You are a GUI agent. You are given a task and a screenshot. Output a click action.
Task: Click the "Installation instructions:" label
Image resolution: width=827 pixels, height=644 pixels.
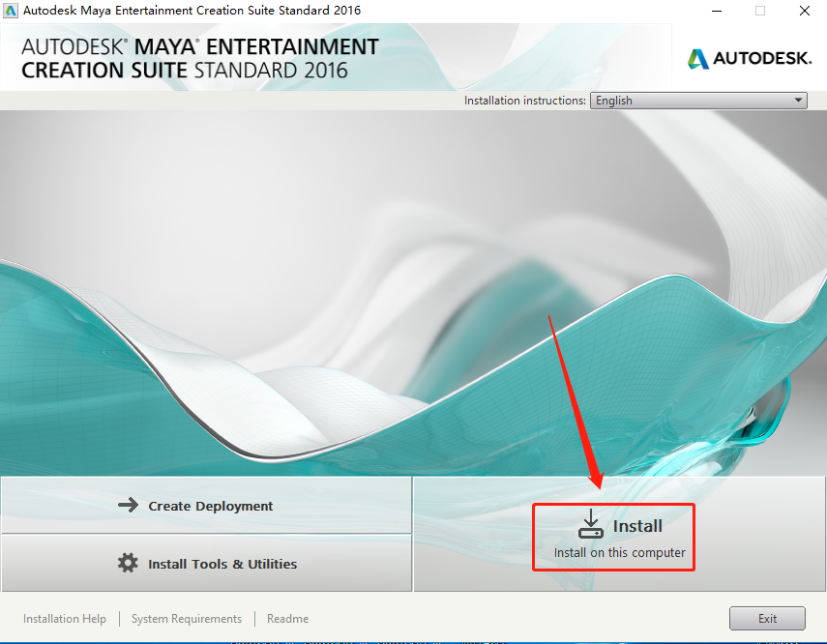525,101
